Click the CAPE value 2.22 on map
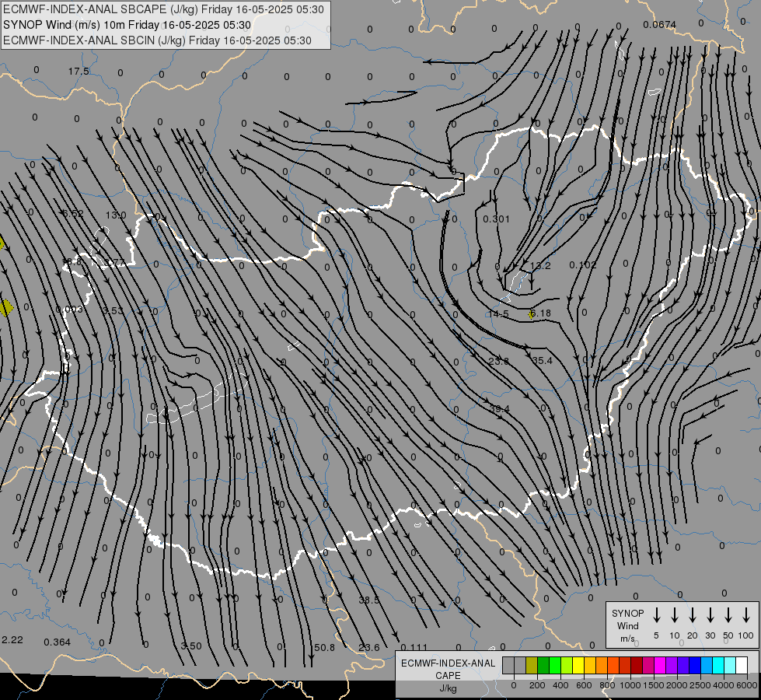The height and width of the screenshot is (700, 761). [12, 640]
